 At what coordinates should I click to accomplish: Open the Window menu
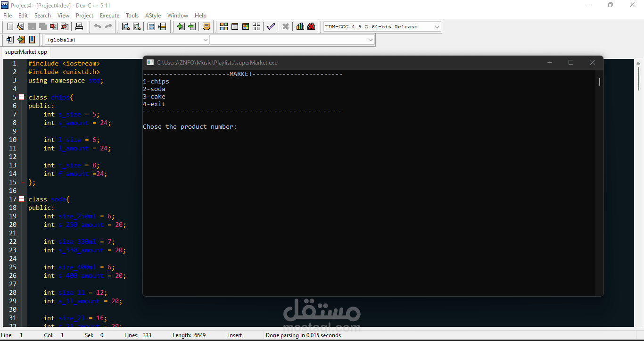tap(178, 16)
